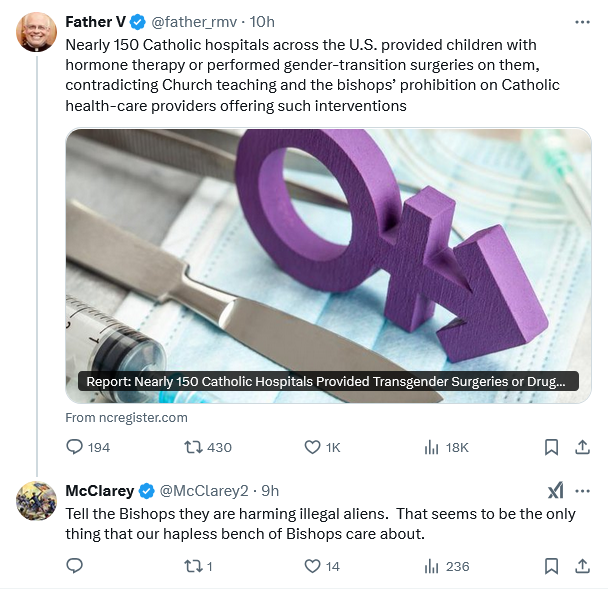Open the 'From ncregister.com' source link
This screenshot has width=609, height=591.
[x=126, y=418]
